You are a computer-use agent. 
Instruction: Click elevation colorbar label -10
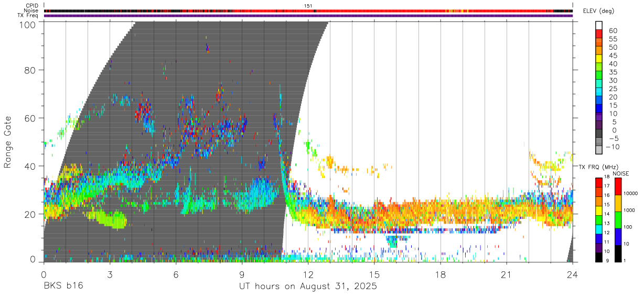(611, 147)
